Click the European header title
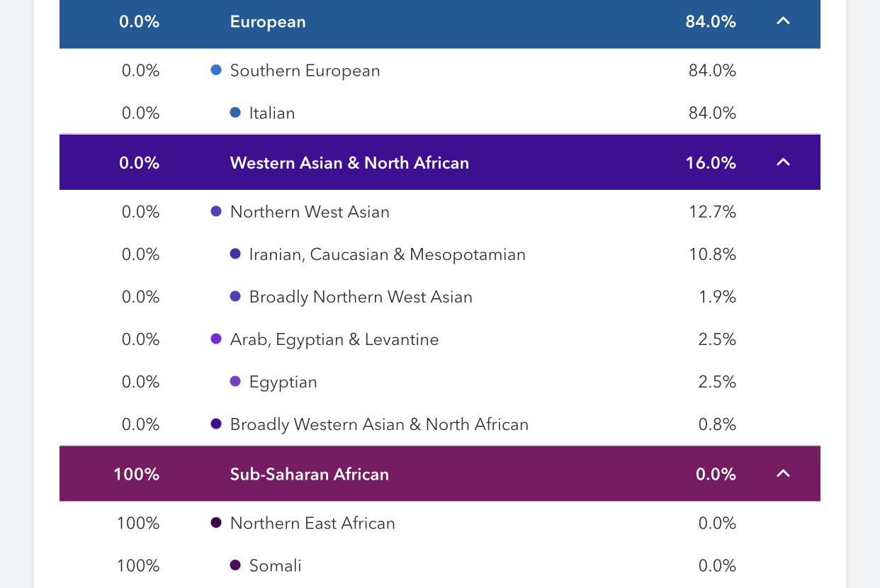This screenshot has height=588, width=880. pyautogui.click(x=268, y=22)
